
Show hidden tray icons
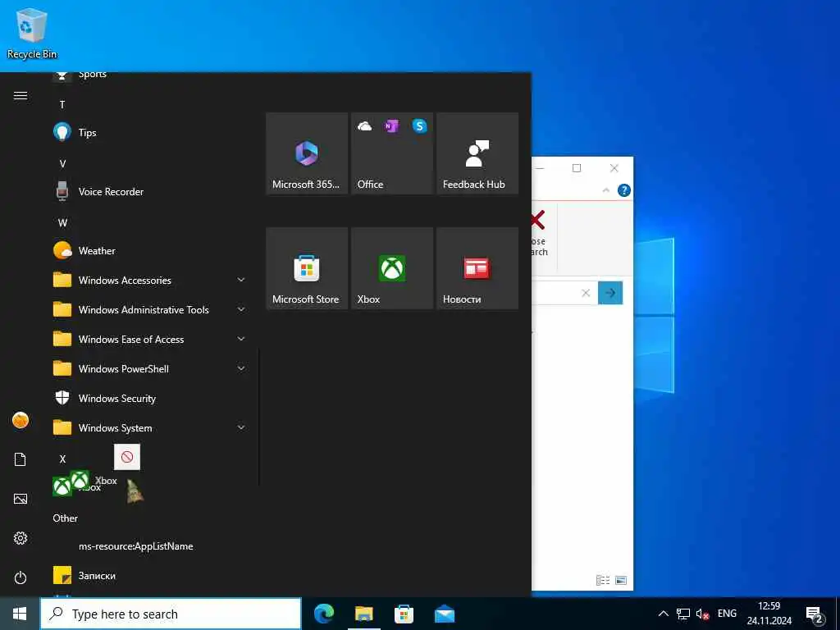tap(663, 614)
